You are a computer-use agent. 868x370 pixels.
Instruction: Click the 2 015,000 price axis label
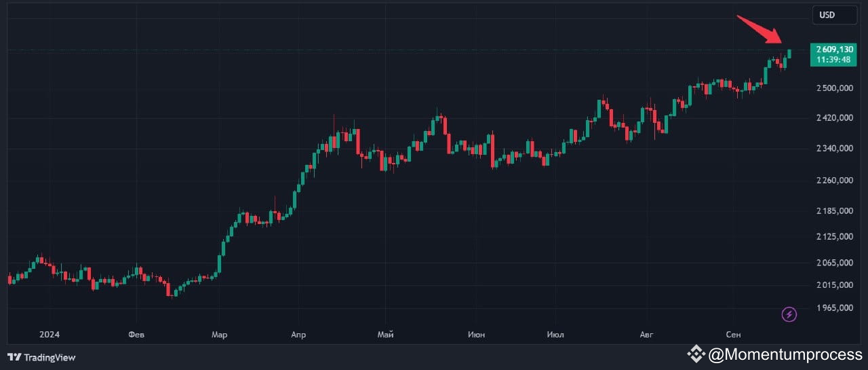click(x=834, y=285)
